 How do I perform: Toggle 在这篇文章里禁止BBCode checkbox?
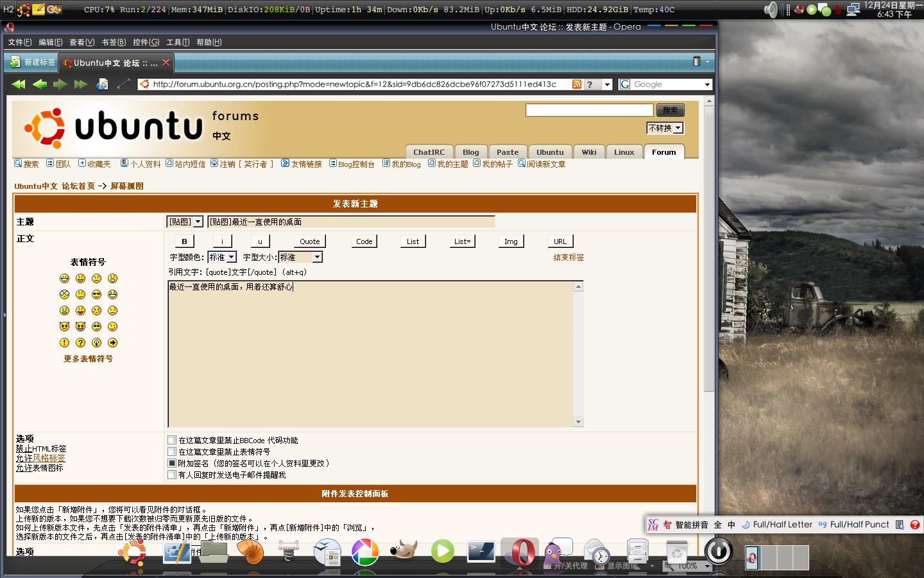pyautogui.click(x=172, y=440)
